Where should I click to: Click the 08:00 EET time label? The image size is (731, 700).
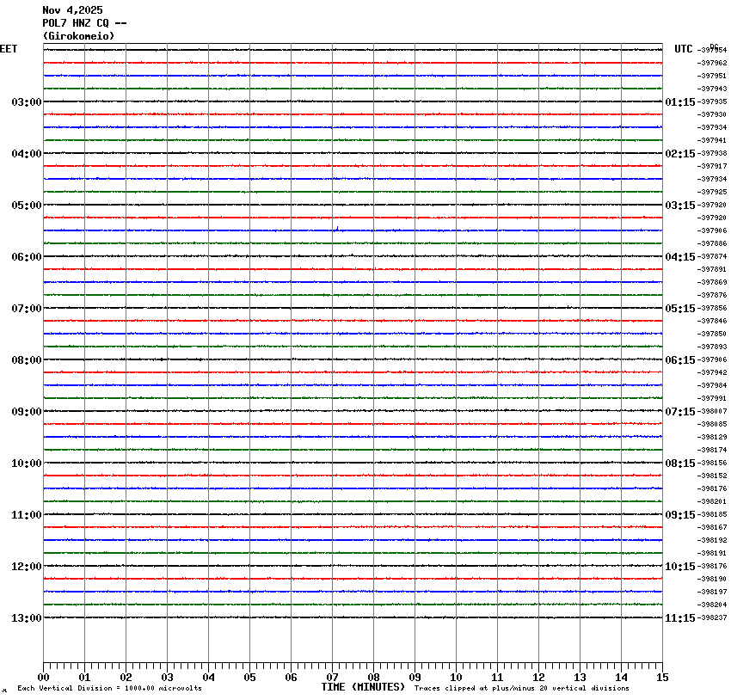coord(26,360)
